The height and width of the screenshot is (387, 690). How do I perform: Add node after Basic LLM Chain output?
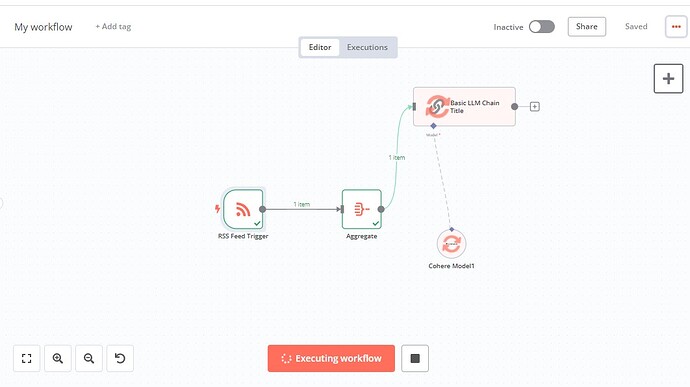point(534,107)
